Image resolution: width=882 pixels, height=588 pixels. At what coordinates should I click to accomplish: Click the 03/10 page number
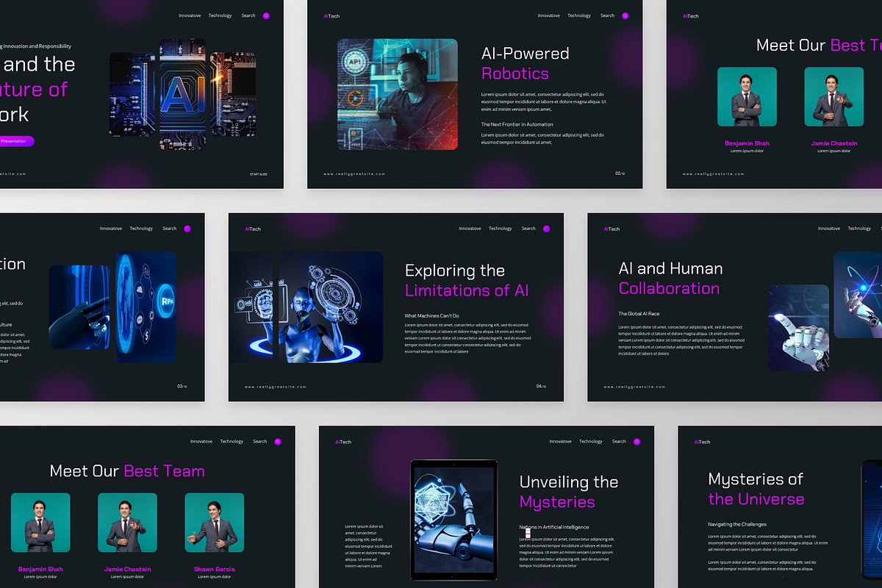[x=182, y=386]
